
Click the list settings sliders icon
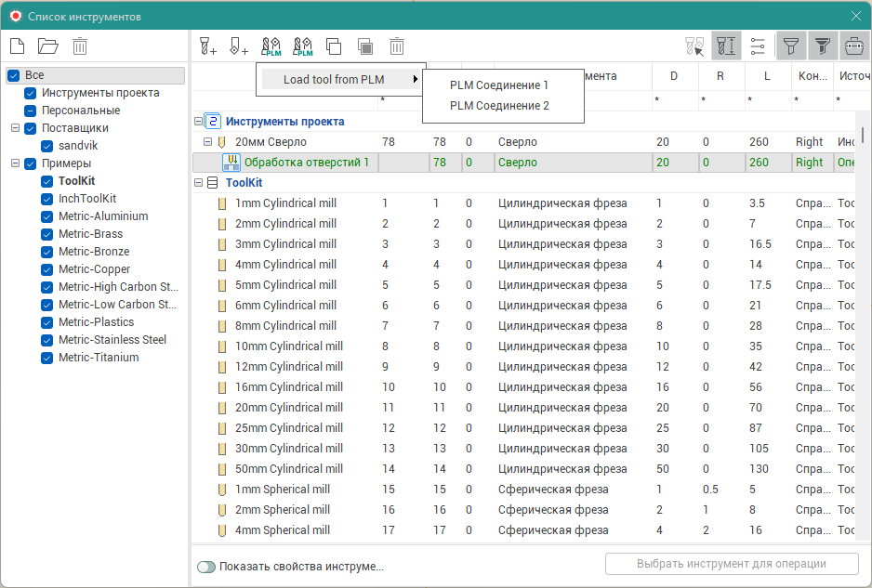[x=758, y=46]
